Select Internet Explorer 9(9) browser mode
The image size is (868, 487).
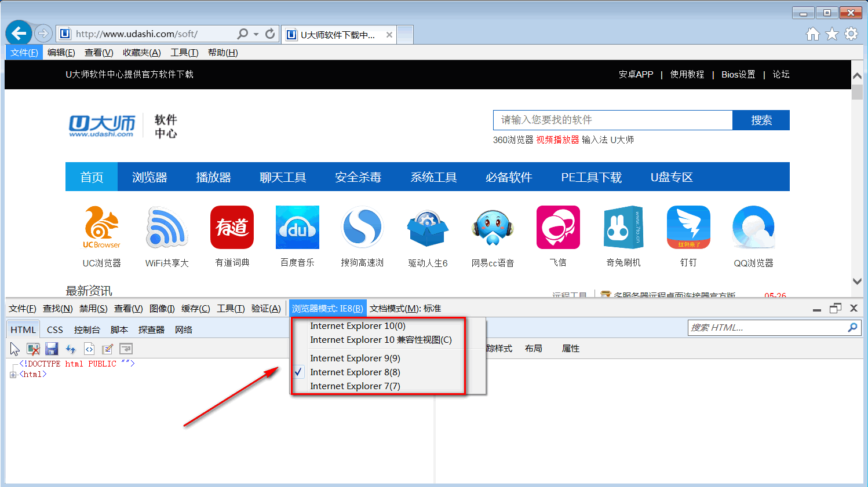click(355, 358)
